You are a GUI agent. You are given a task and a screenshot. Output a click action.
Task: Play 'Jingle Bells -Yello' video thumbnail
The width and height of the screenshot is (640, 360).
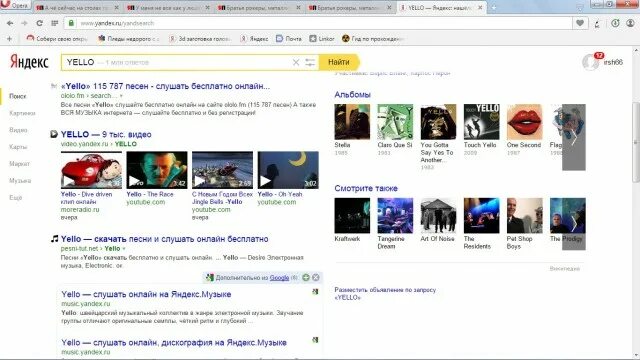click(222, 170)
